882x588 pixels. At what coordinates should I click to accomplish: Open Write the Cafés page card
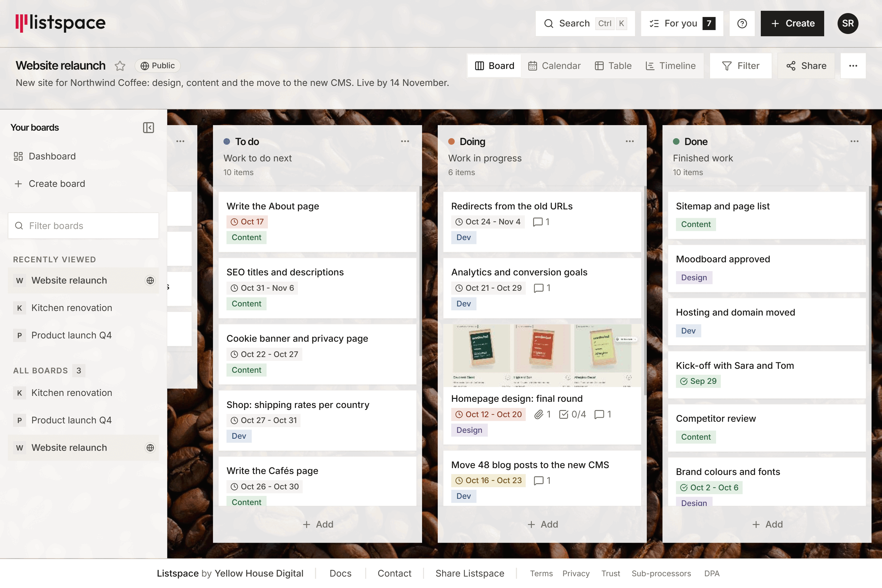[x=317, y=481]
